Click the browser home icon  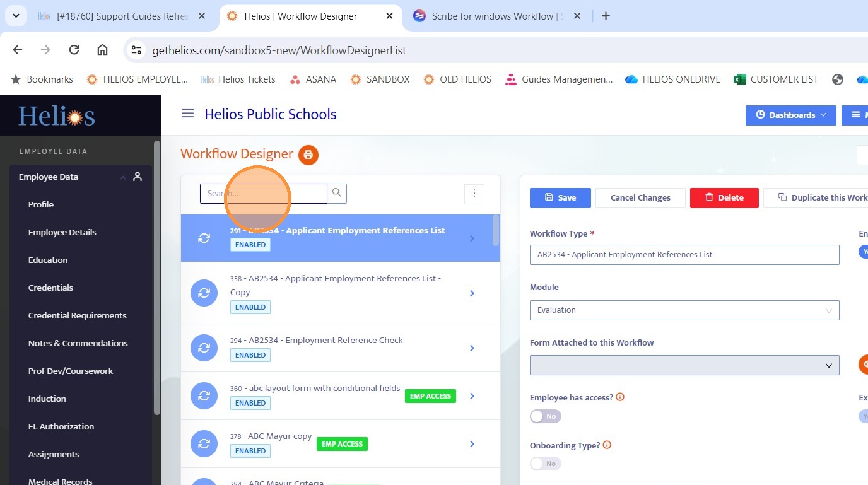point(102,50)
